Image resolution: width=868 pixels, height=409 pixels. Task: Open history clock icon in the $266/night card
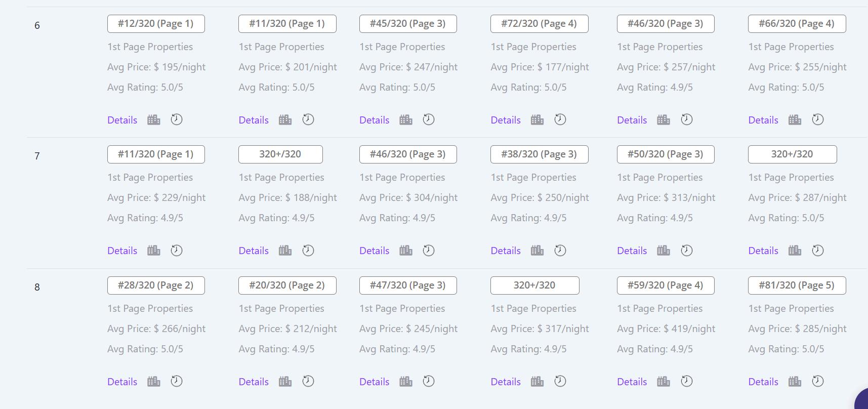[x=177, y=381]
